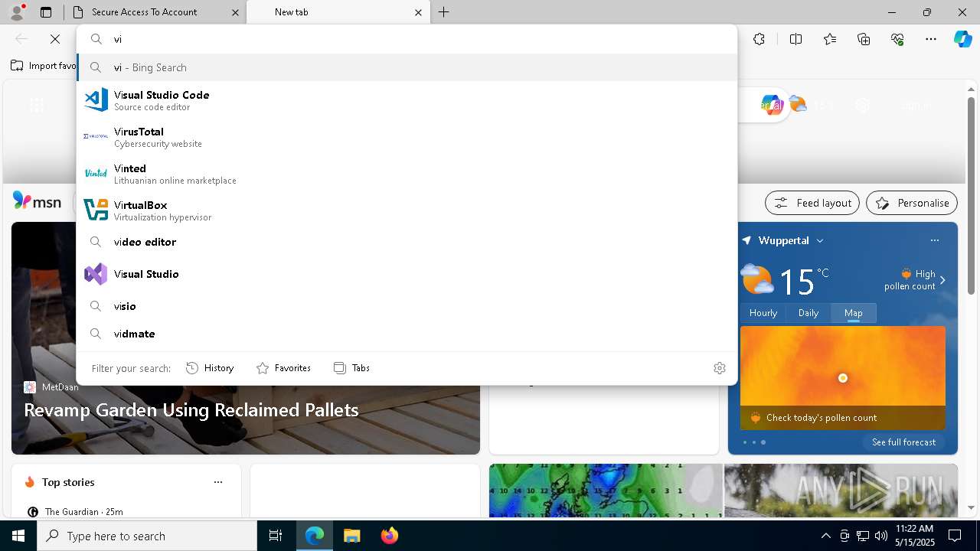Expand High pollen count arrow
The image size is (980, 551).
point(942,280)
